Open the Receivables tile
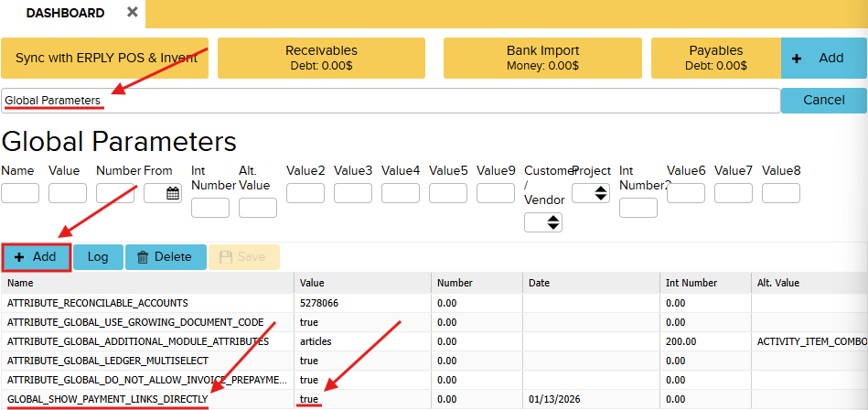 click(x=321, y=58)
